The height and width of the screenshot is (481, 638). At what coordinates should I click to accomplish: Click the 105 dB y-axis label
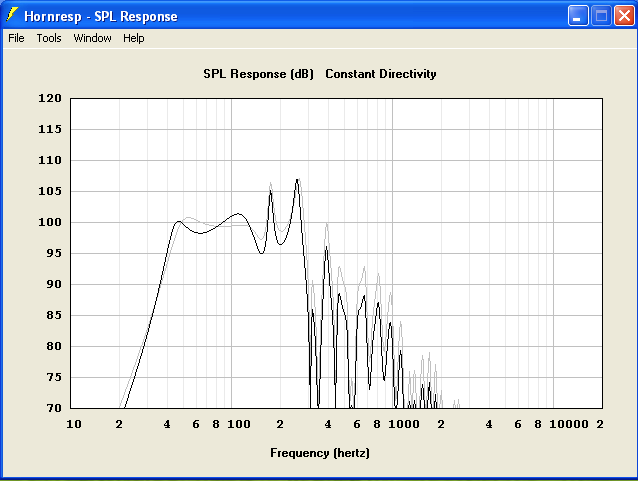click(x=50, y=191)
